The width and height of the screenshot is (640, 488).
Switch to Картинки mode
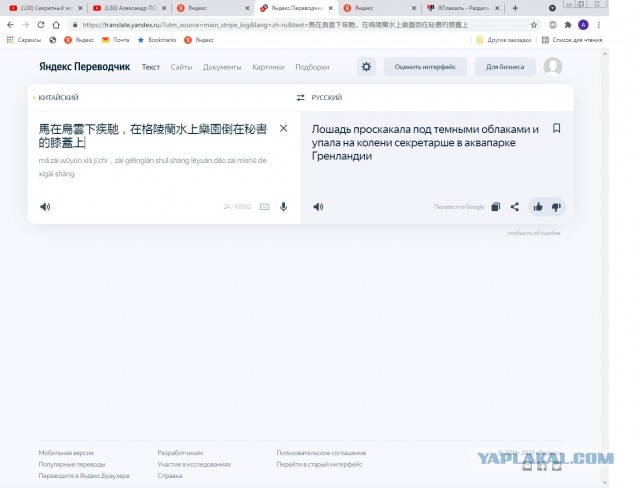coord(268,67)
